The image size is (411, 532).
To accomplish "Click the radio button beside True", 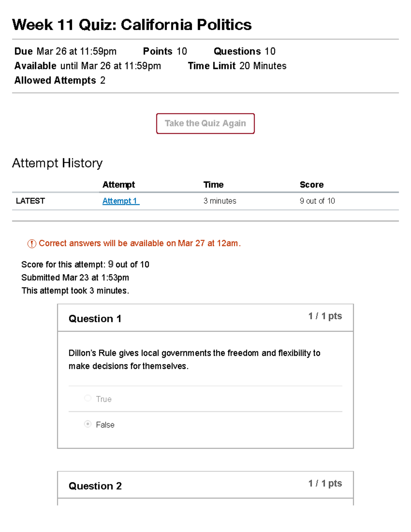I will coord(88,398).
